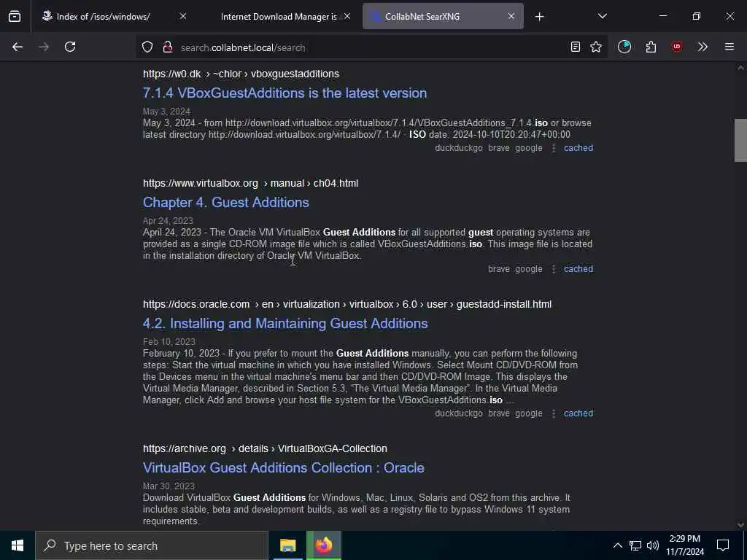Viewport: 747px width, 560px height.
Task: Click scrollbar down arrow
Action: (x=740, y=525)
